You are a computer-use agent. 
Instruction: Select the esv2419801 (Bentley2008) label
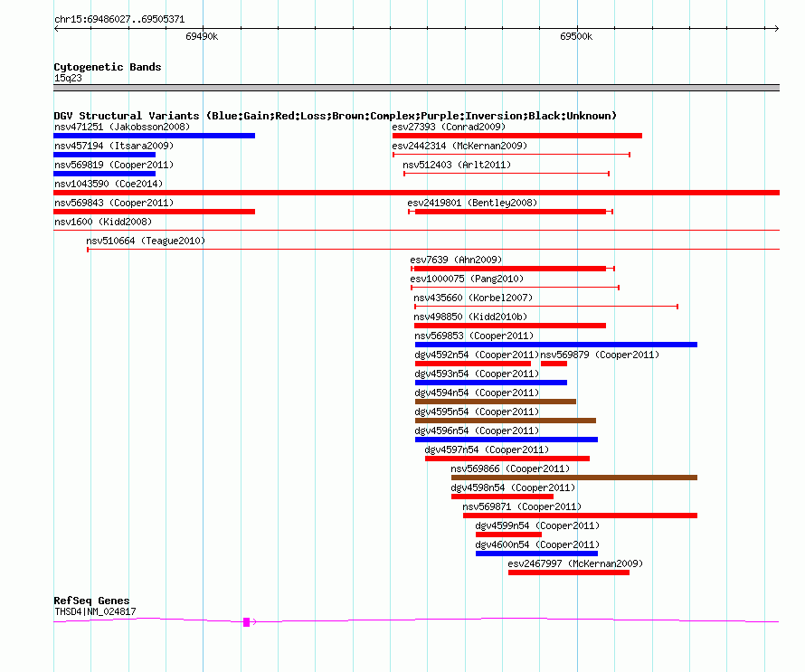472,203
